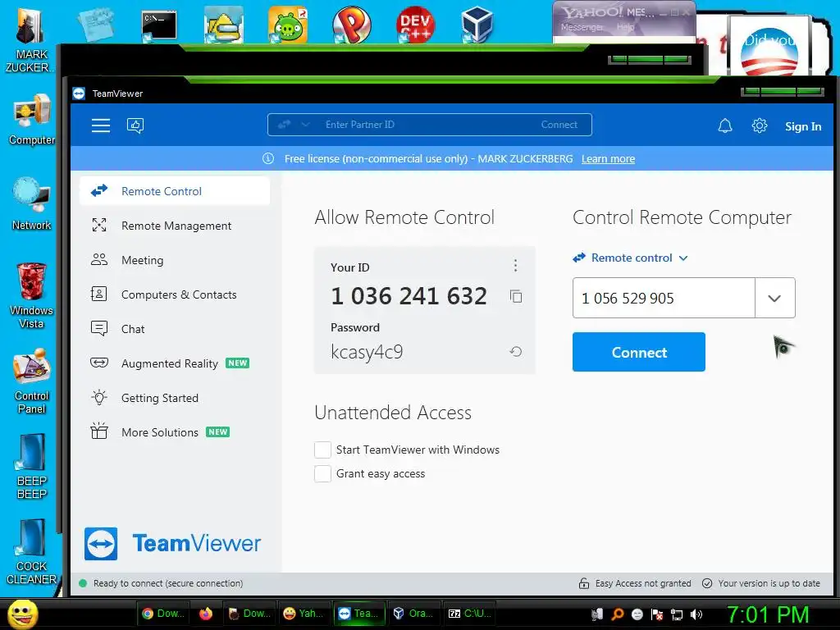
Task: Open the Network desktop icon
Action: tap(32, 203)
